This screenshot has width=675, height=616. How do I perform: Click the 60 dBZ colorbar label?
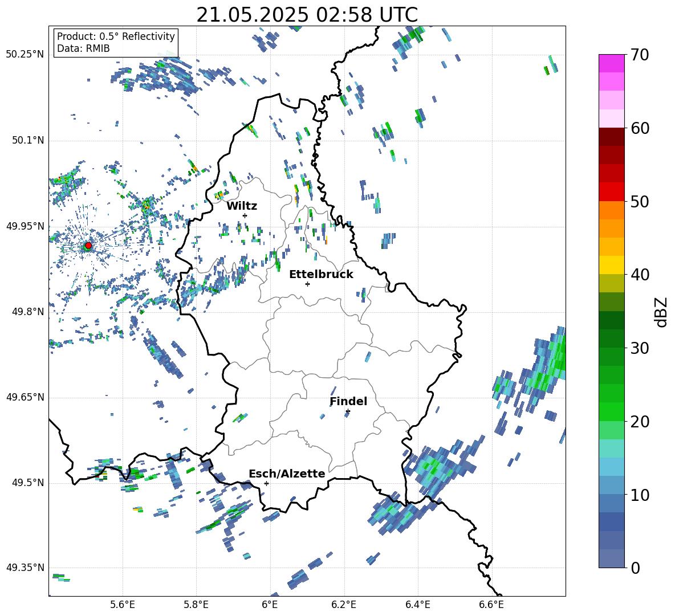coord(640,128)
